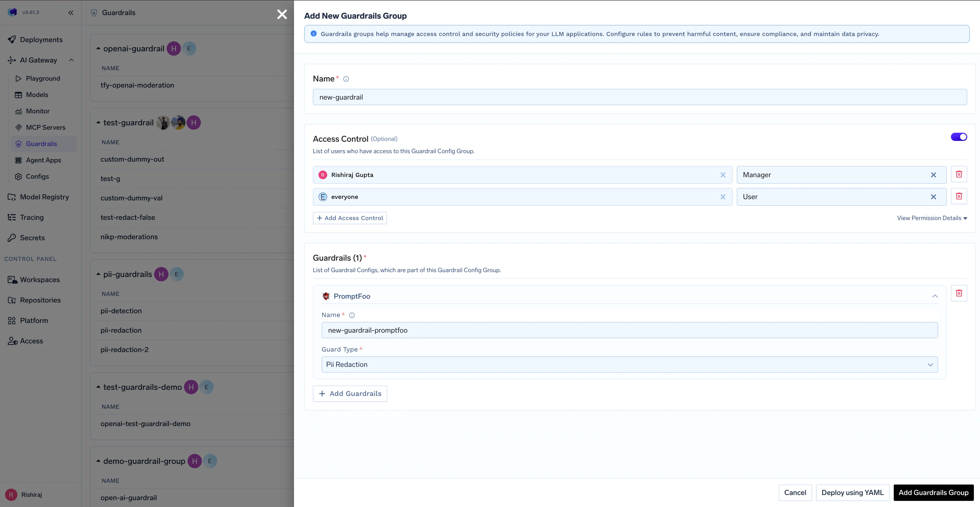Collapse the pii-guardrails group
Screen dimensions: 980x507
tap(99, 274)
